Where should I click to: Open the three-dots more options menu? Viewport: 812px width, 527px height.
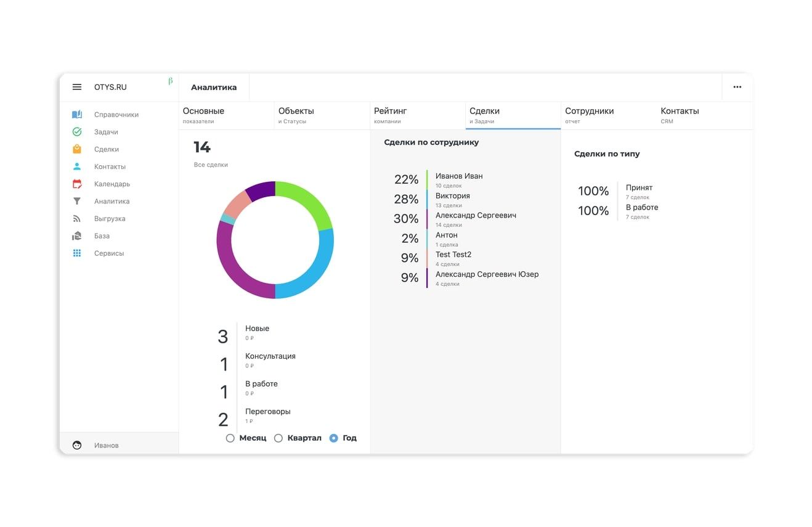(737, 87)
